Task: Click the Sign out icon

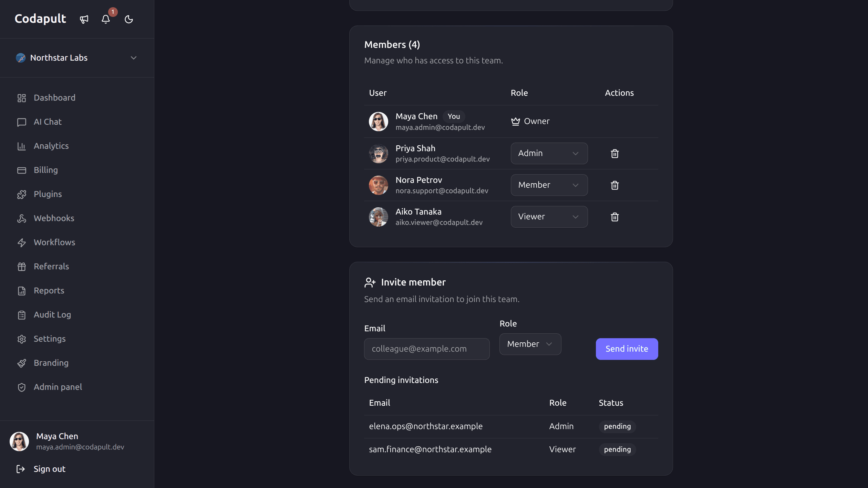Action: click(21, 469)
